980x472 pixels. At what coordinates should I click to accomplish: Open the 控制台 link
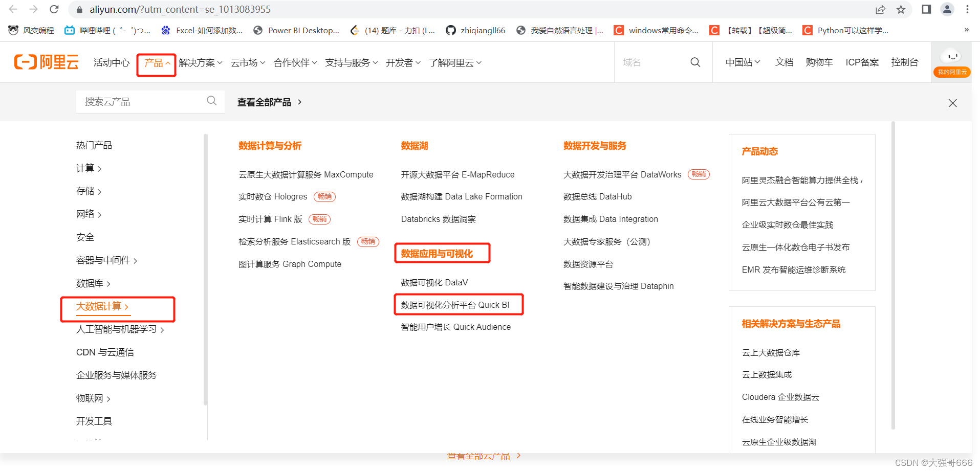[x=905, y=62]
